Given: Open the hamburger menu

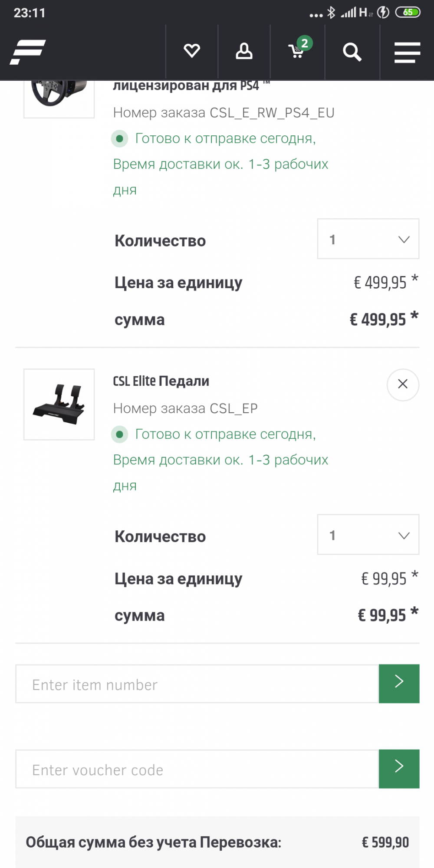Looking at the screenshot, I should (407, 53).
